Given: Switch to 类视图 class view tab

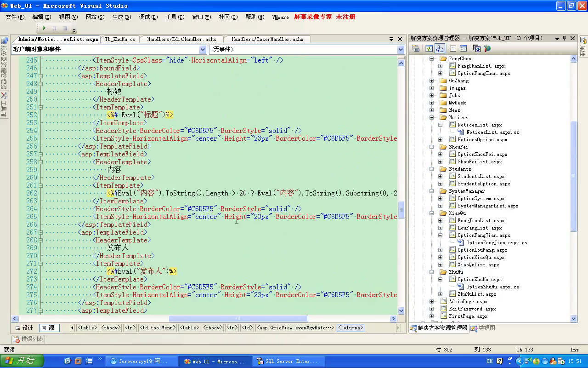Looking at the screenshot, I should 483,328.
